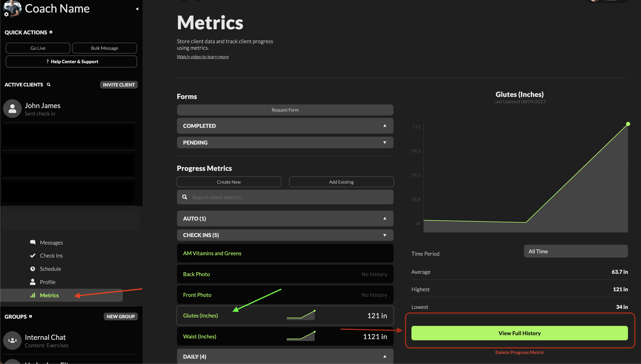641x364 pixels.
Task: Collapse sidebar using the left arrow icon
Action: coord(137,9)
